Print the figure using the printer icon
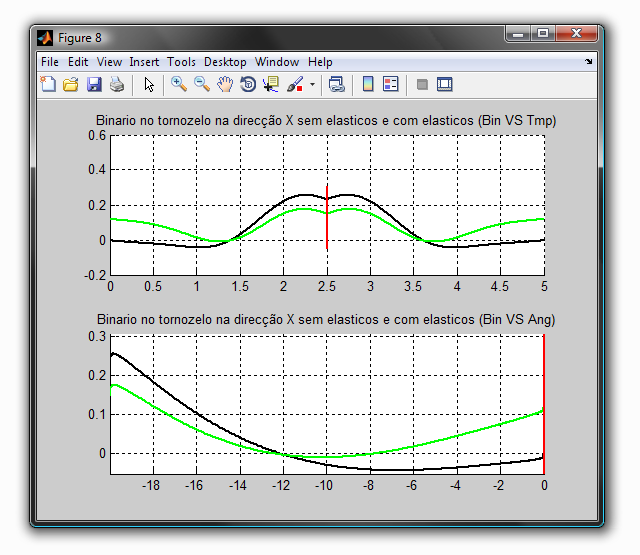The image size is (640, 555). [x=117, y=85]
